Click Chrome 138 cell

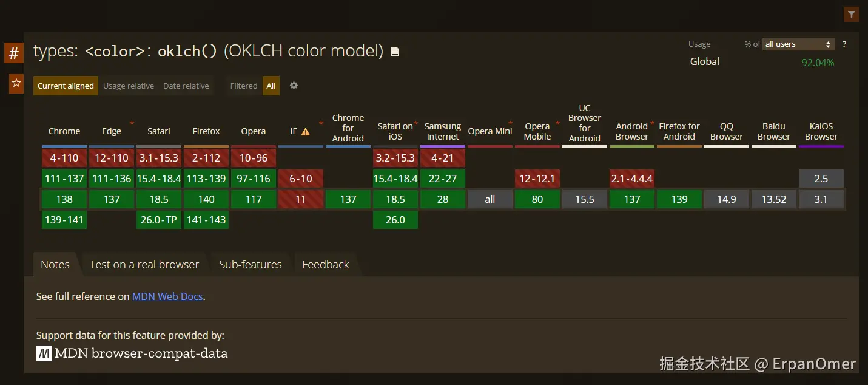tap(64, 199)
